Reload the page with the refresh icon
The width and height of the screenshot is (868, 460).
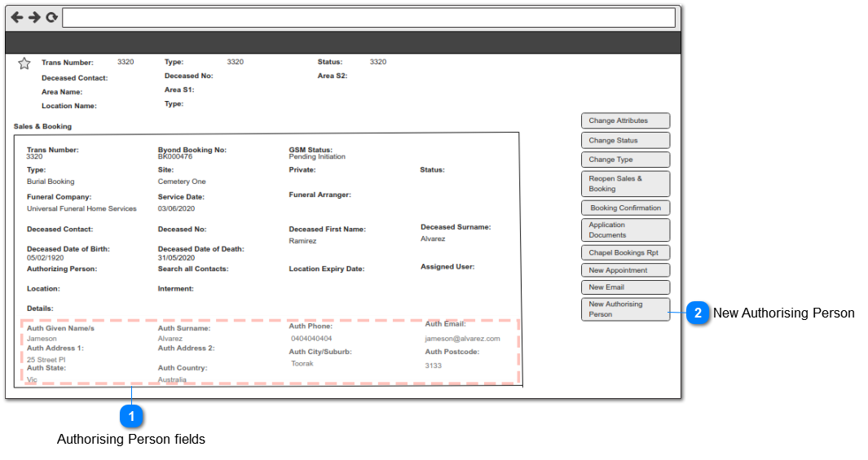pyautogui.click(x=51, y=18)
